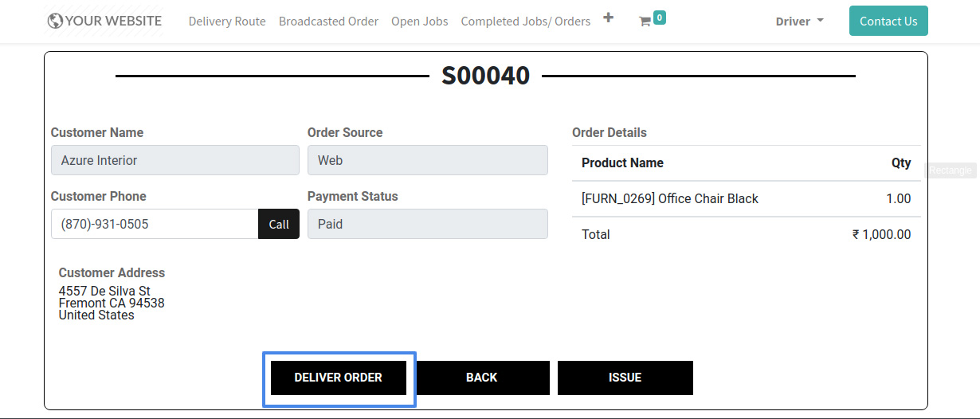980x419 pixels.
Task: Open the Open Jobs page
Action: tap(419, 22)
